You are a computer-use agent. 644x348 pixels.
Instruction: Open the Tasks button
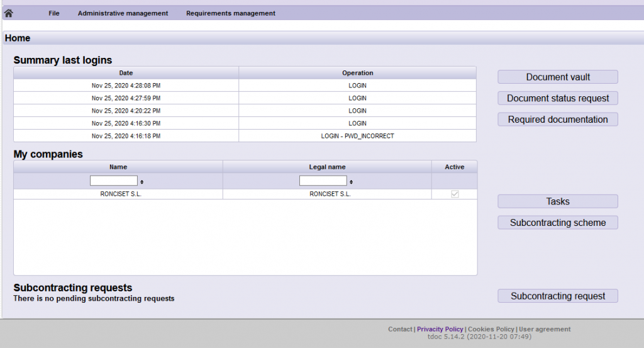click(558, 201)
